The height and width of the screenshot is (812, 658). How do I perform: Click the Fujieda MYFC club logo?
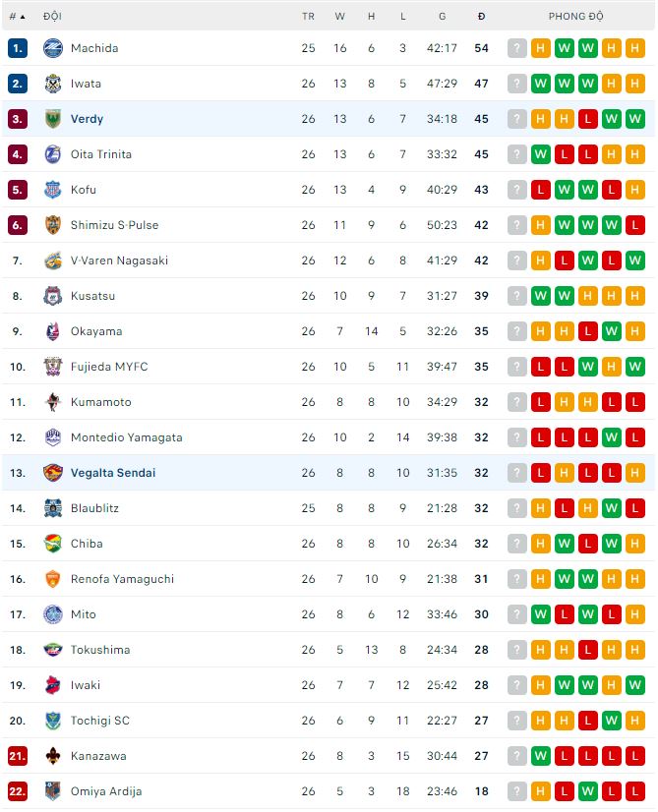[53, 367]
